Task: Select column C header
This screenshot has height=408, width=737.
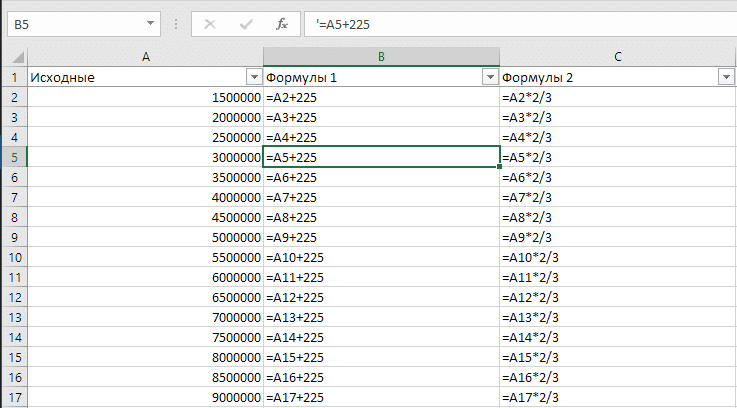Action: coord(618,57)
